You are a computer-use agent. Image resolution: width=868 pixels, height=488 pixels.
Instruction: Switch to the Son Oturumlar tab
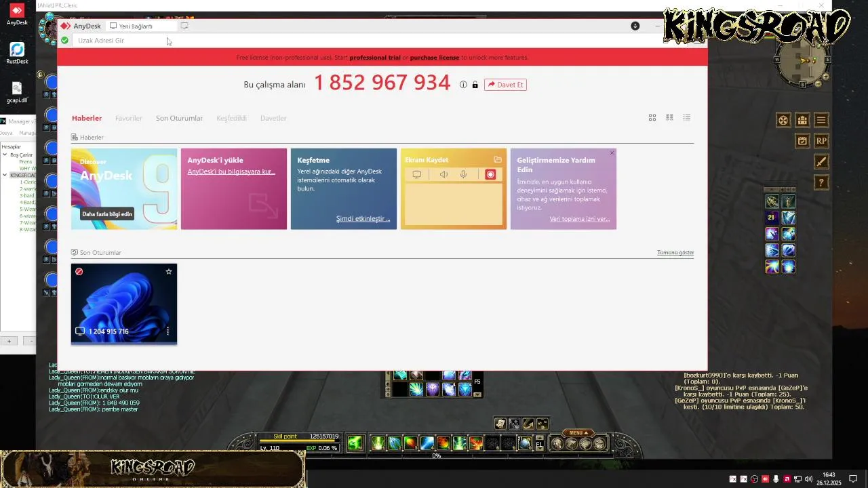(179, 118)
